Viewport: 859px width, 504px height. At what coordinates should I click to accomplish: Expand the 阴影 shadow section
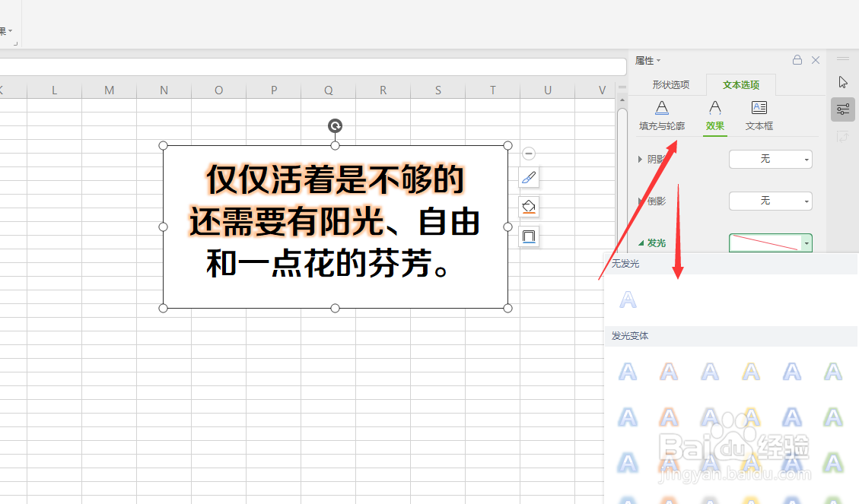pos(656,159)
